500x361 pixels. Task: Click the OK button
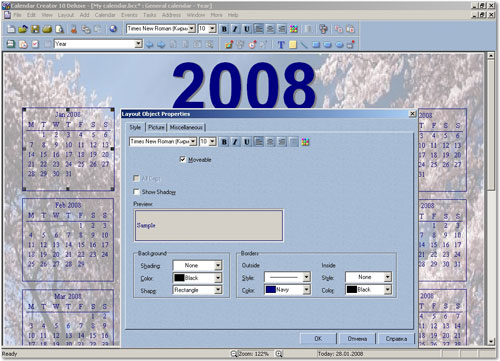pos(318,339)
